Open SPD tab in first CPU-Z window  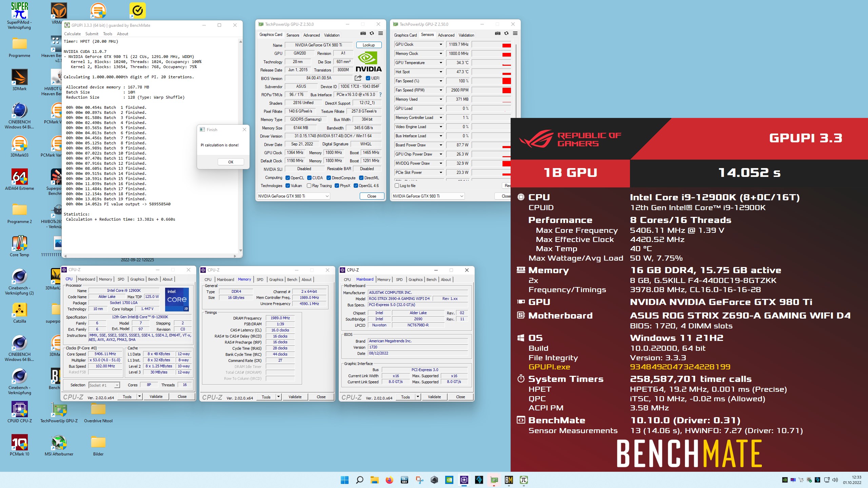click(x=121, y=279)
